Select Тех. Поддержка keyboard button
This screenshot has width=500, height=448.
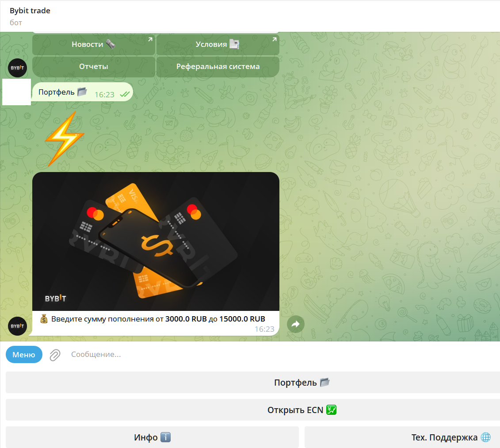click(x=402, y=437)
